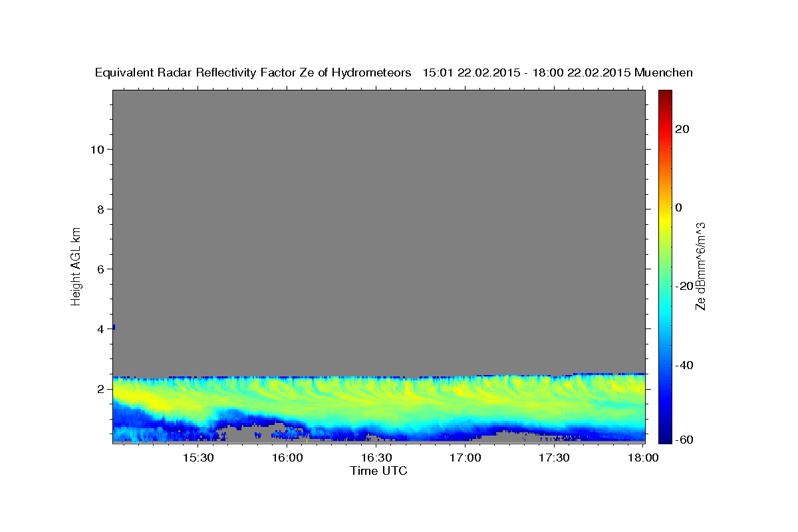This screenshot has height=532, width=798.
Task: Click the '16:00' time tick label
Action: [287, 458]
